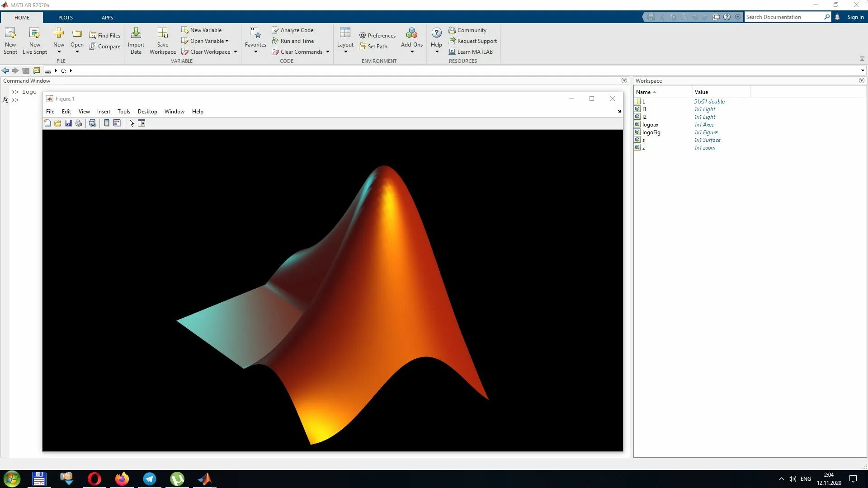This screenshot has width=868, height=488.
Task: Click Insert Colorbar icon in figure toolbar
Action: click(107, 123)
